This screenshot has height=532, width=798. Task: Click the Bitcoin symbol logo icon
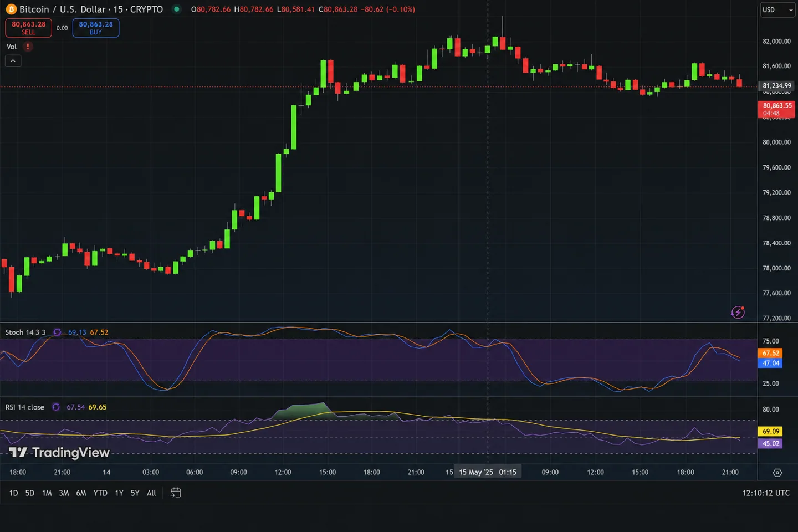[x=11, y=9]
